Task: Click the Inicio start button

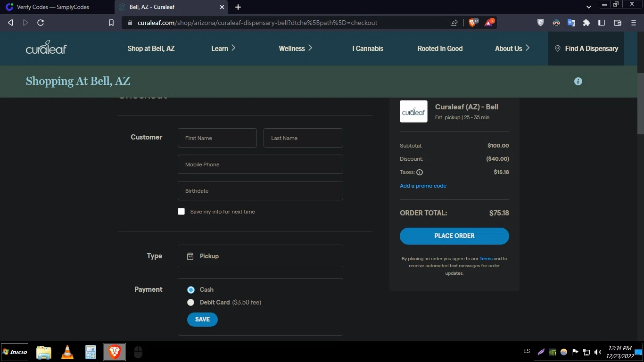Action: (15, 352)
